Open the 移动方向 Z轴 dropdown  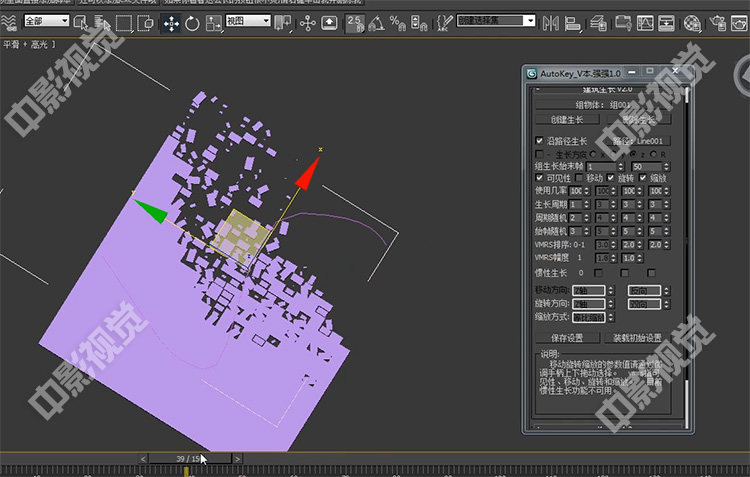(x=587, y=289)
